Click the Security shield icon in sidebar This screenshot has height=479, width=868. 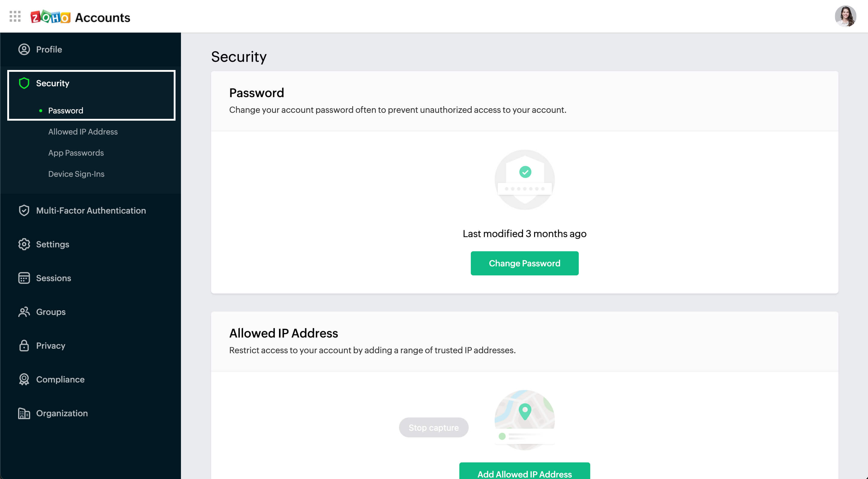click(24, 83)
